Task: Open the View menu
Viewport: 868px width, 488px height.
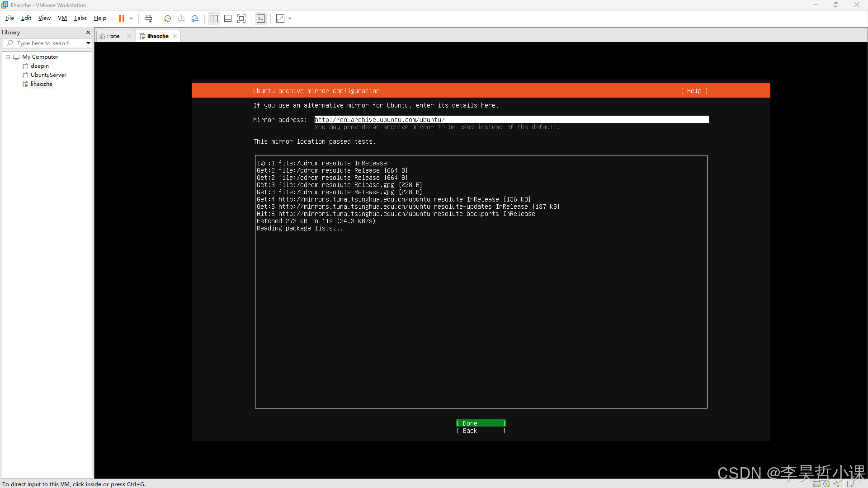Action: [44, 18]
